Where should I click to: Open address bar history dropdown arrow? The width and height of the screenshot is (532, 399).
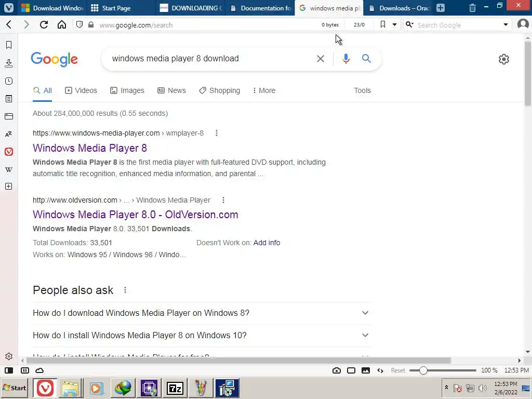click(x=394, y=24)
